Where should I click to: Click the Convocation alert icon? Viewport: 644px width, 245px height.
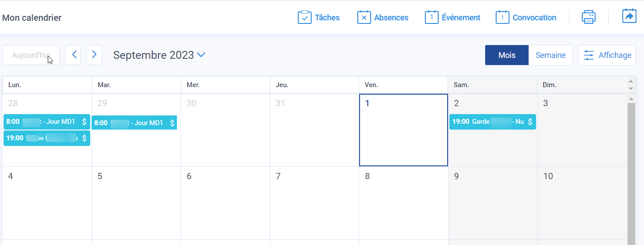click(x=502, y=17)
